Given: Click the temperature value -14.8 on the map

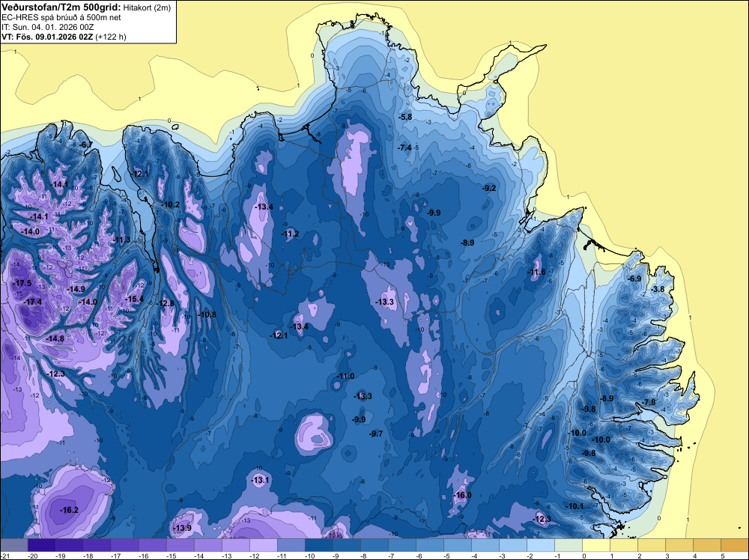Looking at the screenshot, I should (x=55, y=339).
